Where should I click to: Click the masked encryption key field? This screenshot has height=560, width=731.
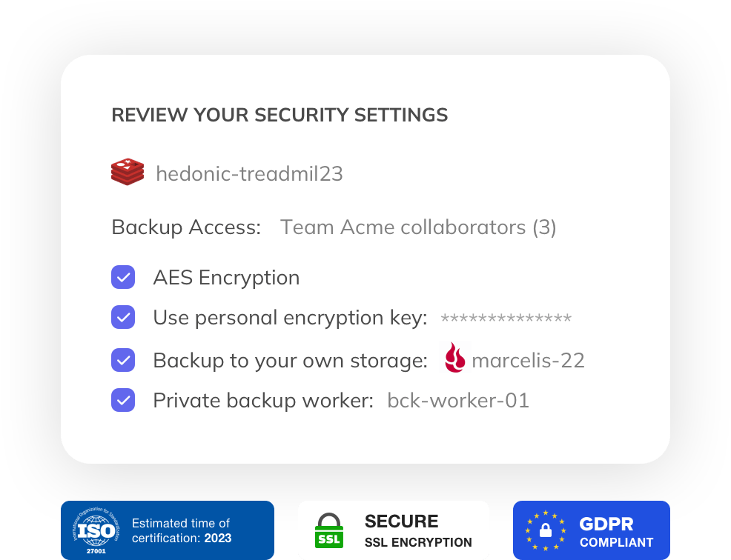506,319
